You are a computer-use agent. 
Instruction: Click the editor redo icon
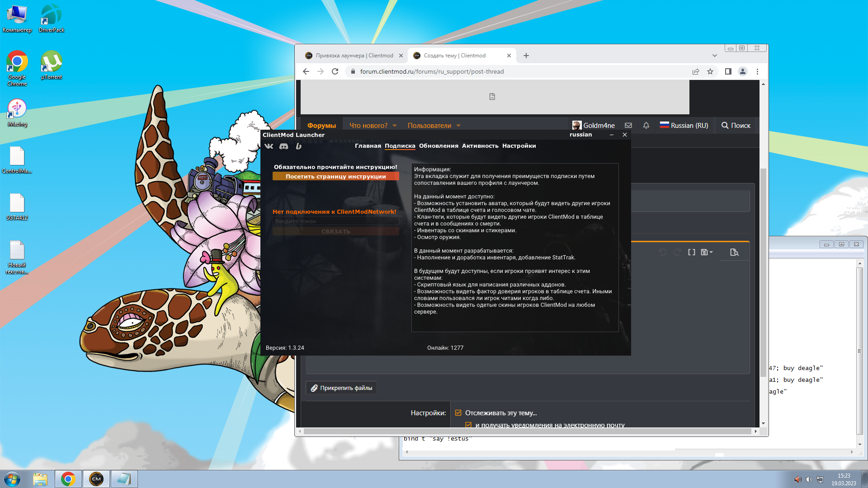point(677,252)
